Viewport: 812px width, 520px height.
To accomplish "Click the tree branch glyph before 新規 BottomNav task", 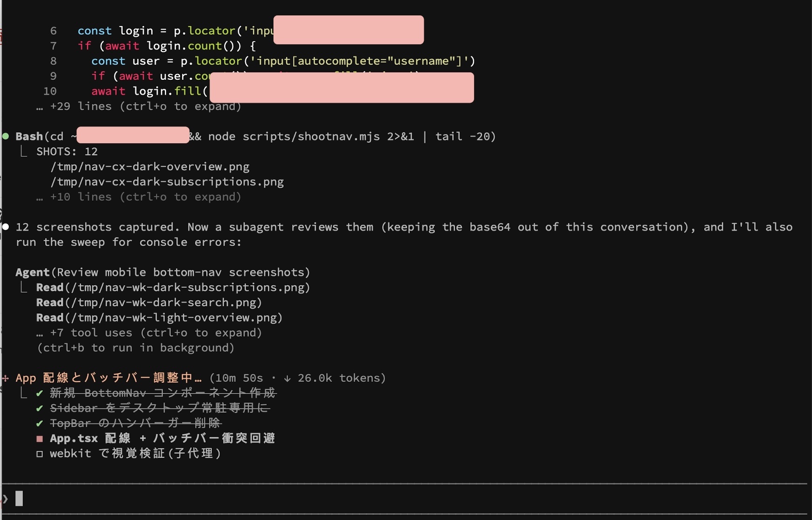I will [x=23, y=393].
